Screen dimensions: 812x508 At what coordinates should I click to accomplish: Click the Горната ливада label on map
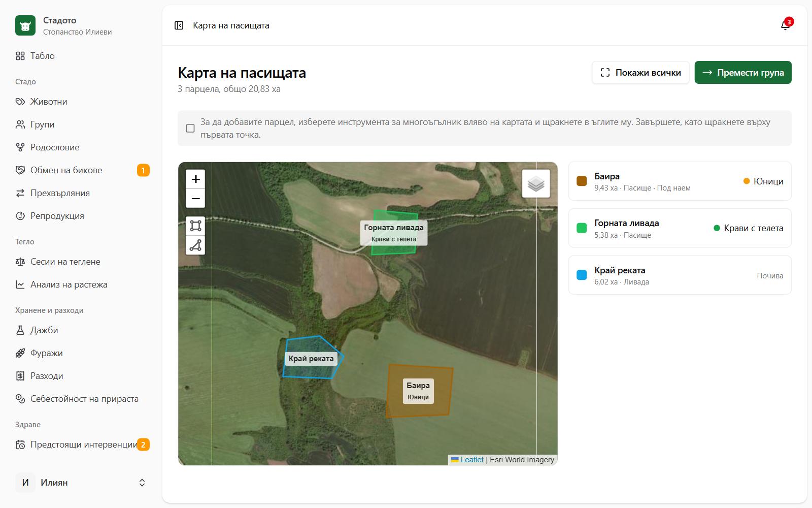(x=394, y=233)
